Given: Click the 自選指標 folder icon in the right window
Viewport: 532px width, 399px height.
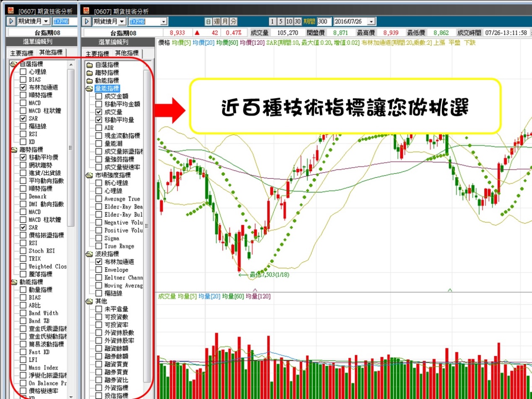Looking at the screenshot, I should point(89,65).
